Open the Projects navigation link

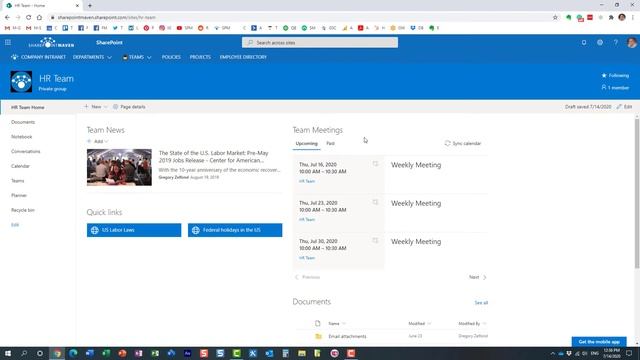coord(200,57)
